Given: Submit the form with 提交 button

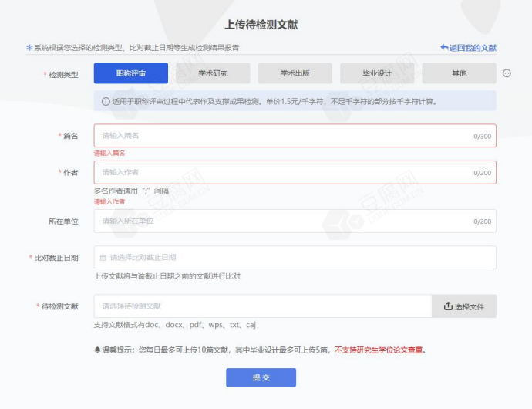Looking at the screenshot, I should pyautogui.click(x=261, y=377).
